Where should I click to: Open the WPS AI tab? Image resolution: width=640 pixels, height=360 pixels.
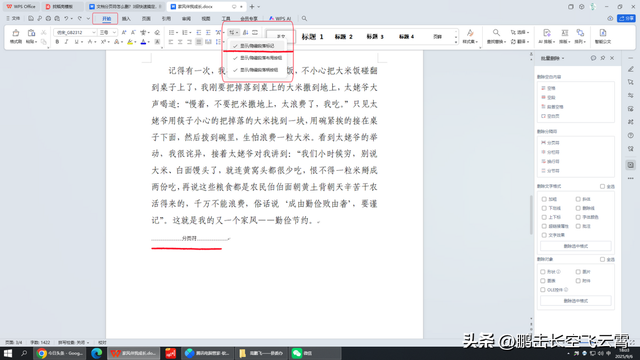click(x=280, y=19)
